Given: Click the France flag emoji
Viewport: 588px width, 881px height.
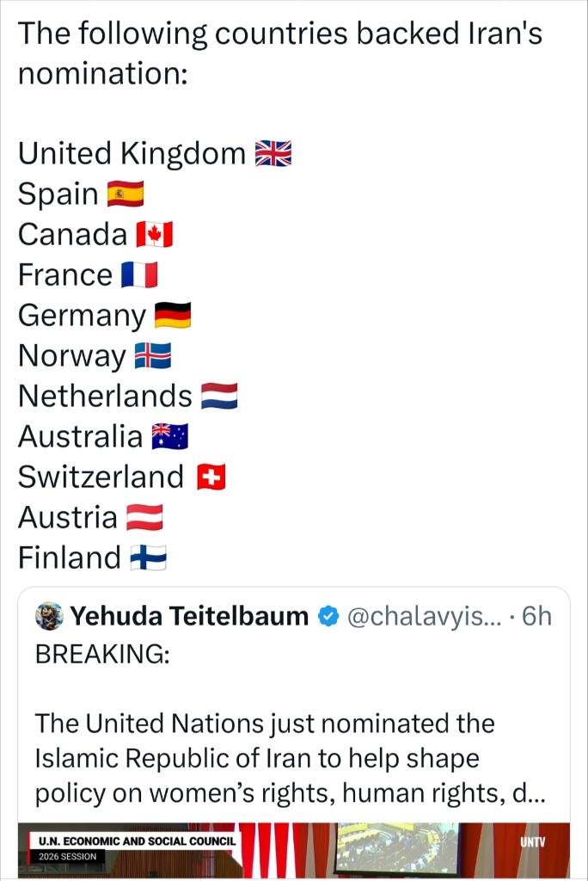Looking at the screenshot, I should coord(139,275).
